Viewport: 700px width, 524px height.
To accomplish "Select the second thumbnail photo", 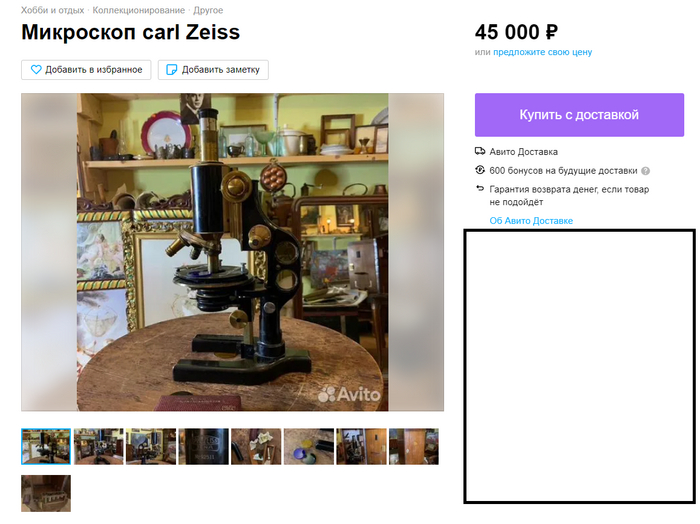I will pos(99,446).
